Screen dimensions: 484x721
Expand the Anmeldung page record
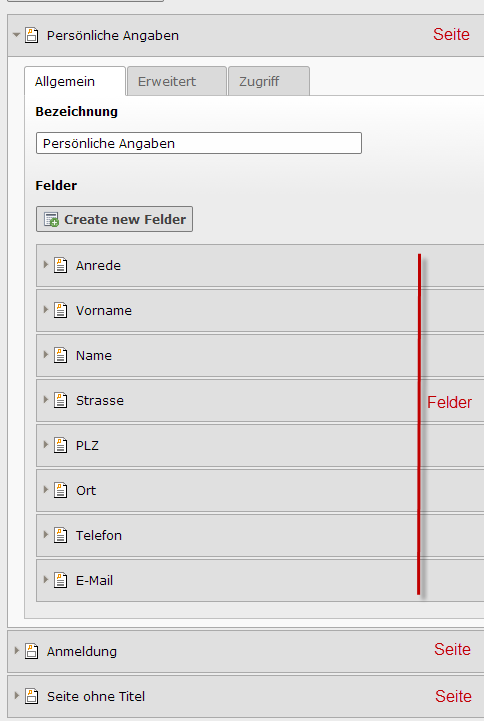tap(17, 651)
